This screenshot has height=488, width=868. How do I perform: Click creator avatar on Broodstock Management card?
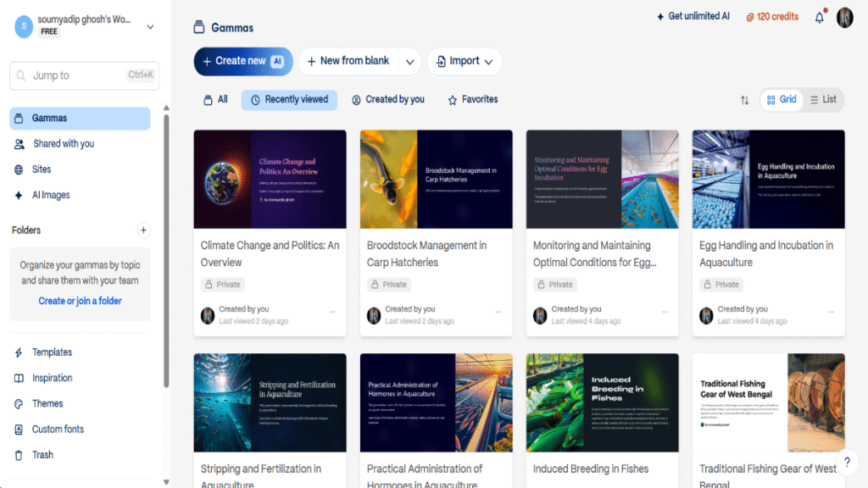point(374,316)
